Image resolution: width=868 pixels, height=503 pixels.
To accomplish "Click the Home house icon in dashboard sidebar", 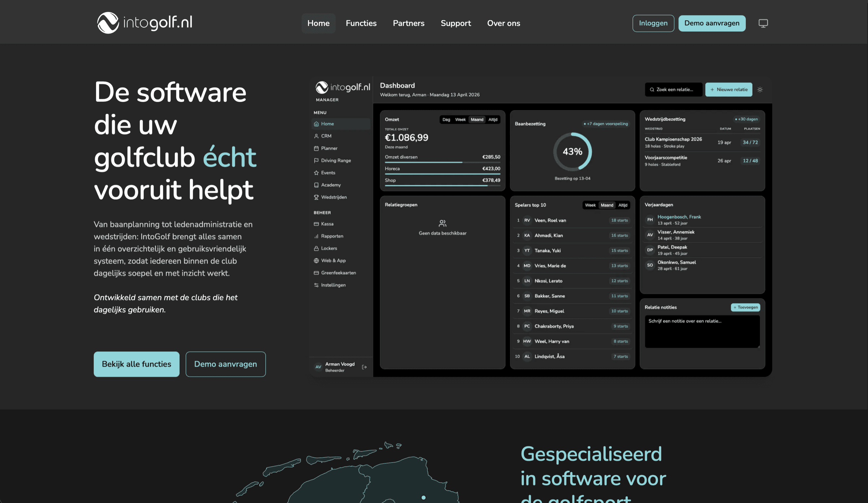I will (316, 124).
